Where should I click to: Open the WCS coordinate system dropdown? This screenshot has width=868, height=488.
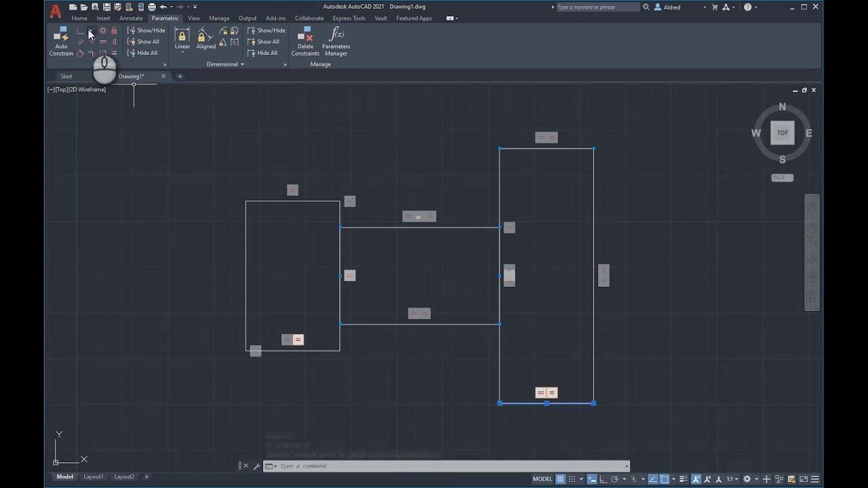pos(783,178)
